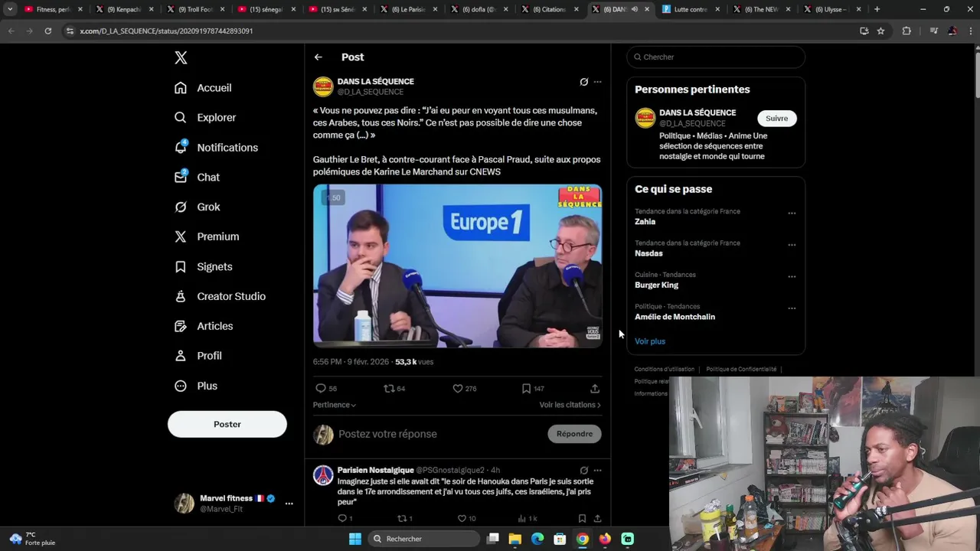
Task: Switch to Lutte contre browser tab
Action: (x=690, y=9)
